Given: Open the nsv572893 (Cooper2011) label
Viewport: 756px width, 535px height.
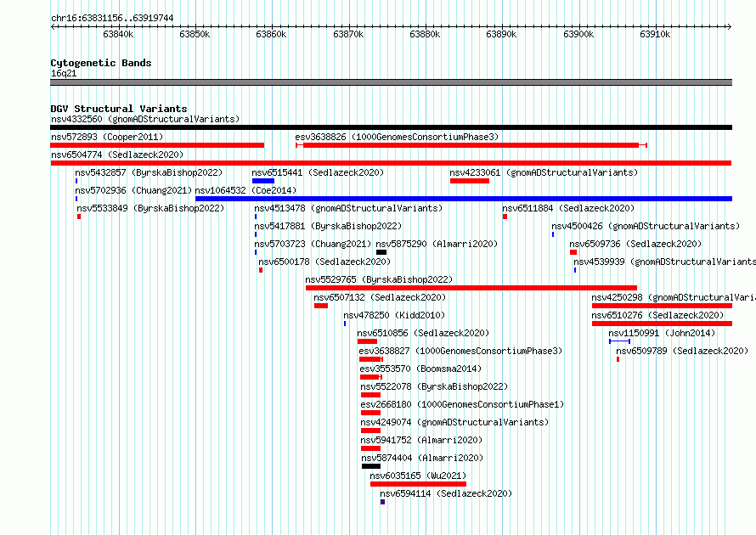Looking at the screenshot, I should point(107,137).
